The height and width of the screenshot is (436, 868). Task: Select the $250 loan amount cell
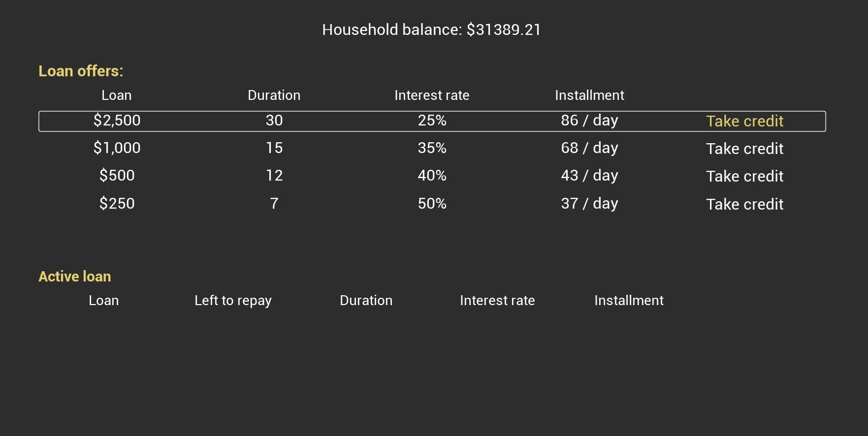(117, 203)
